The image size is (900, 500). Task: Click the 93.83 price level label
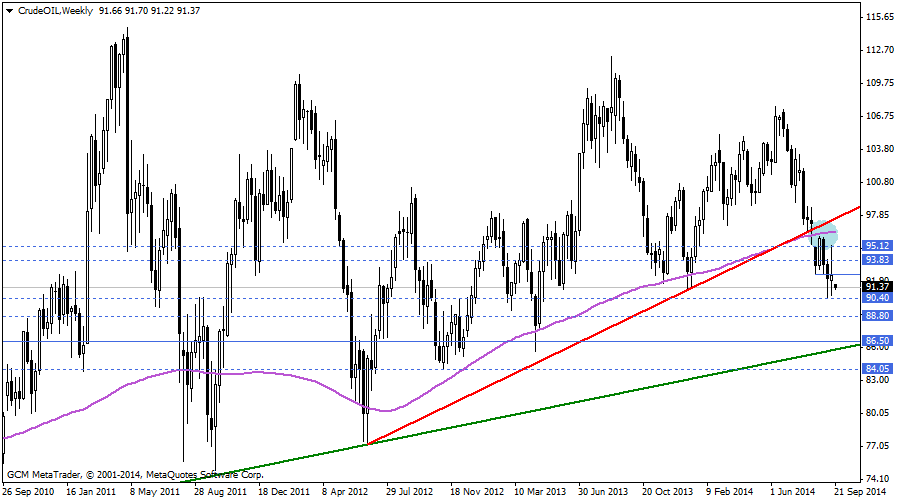pyautogui.click(x=877, y=260)
